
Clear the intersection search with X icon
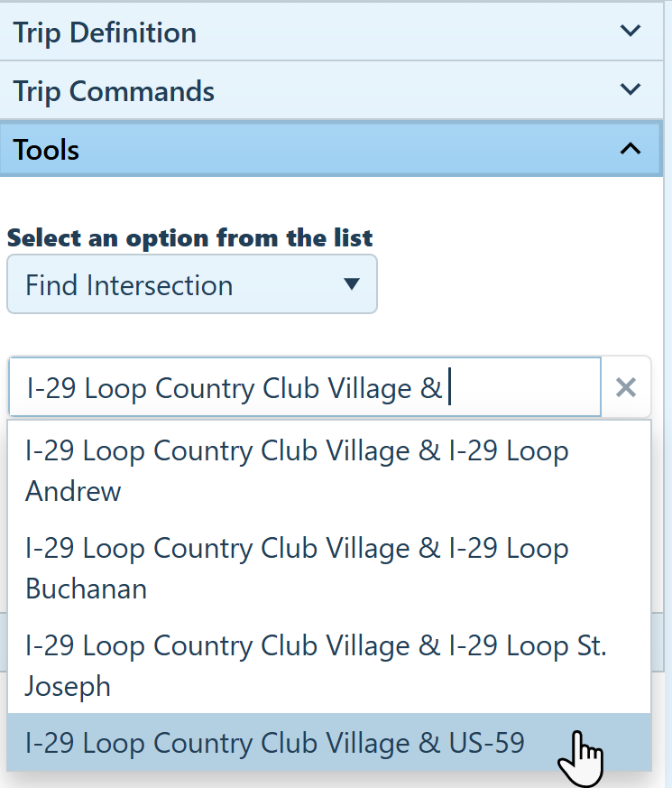click(x=625, y=387)
